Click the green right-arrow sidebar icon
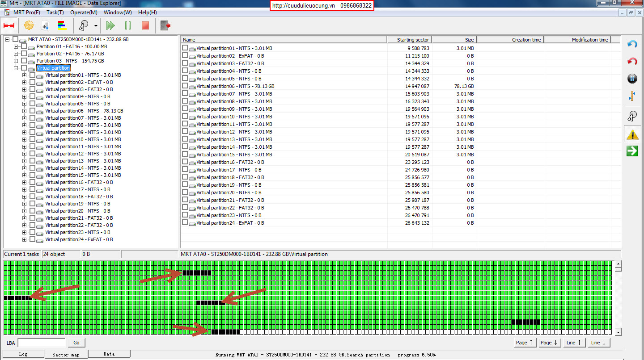Viewport: 644px width, 360px height. (x=632, y=151)
